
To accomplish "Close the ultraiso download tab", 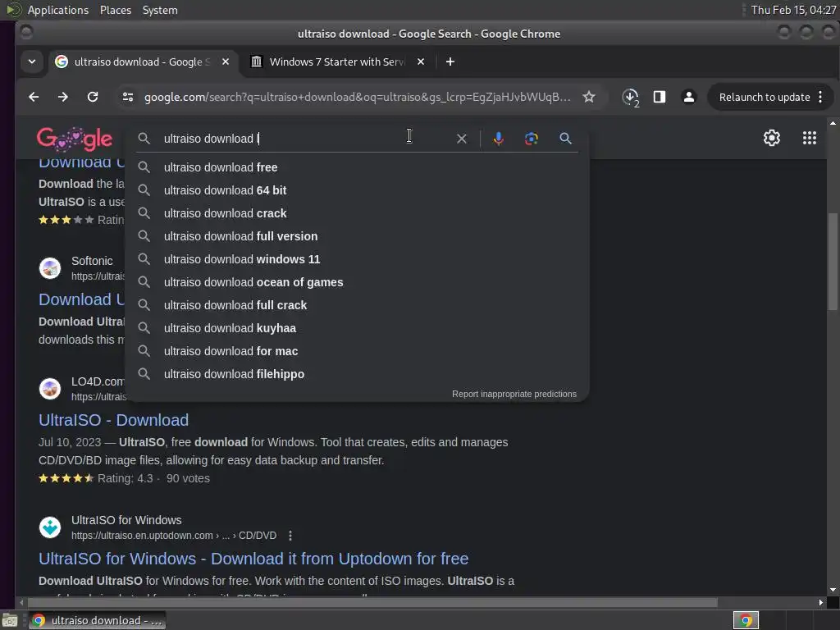I will [226, 62].
